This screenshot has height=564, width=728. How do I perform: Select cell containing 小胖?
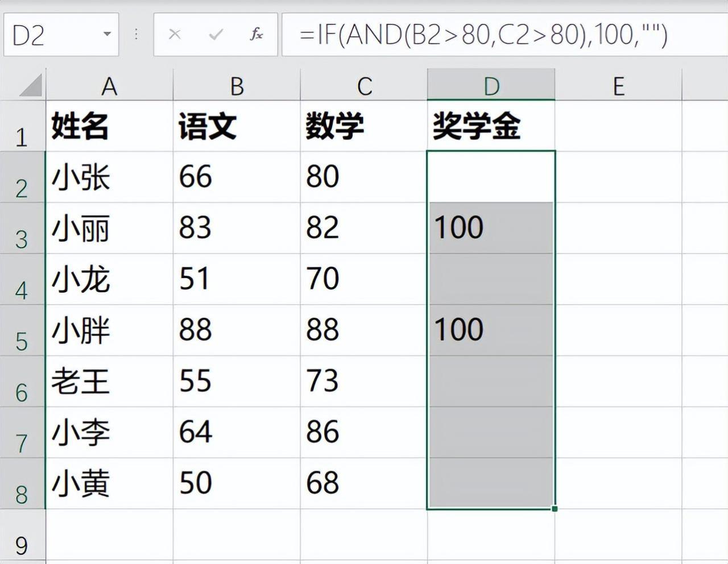(109, 330)
